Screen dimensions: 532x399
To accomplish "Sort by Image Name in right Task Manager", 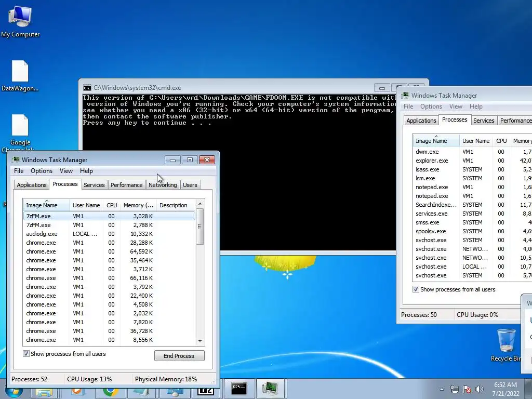I will 436,140.
